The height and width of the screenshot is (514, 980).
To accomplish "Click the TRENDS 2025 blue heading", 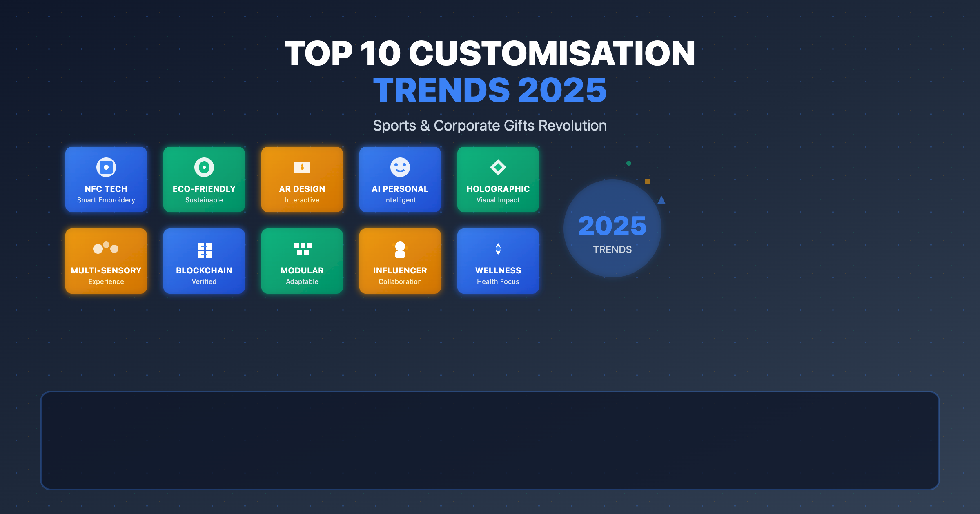I will pos(490,88).
